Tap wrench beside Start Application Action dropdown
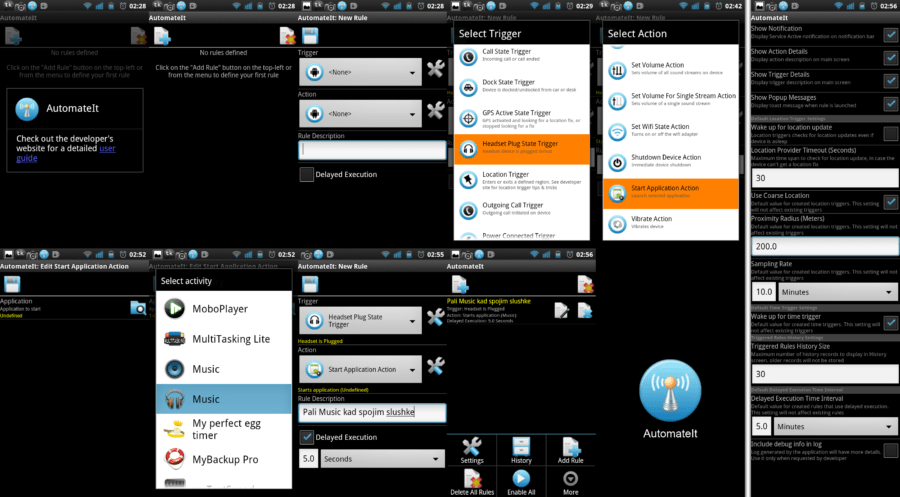 [436, 367]
